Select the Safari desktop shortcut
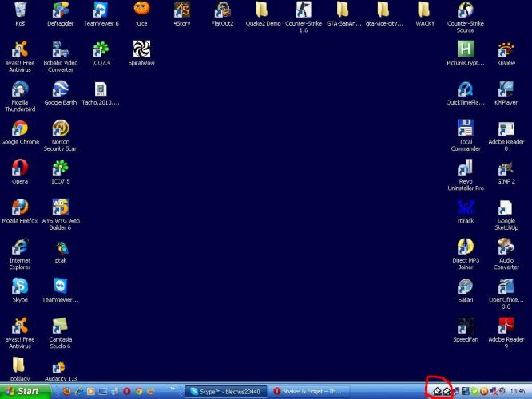The image size is (532, 399). coord(466,290)
